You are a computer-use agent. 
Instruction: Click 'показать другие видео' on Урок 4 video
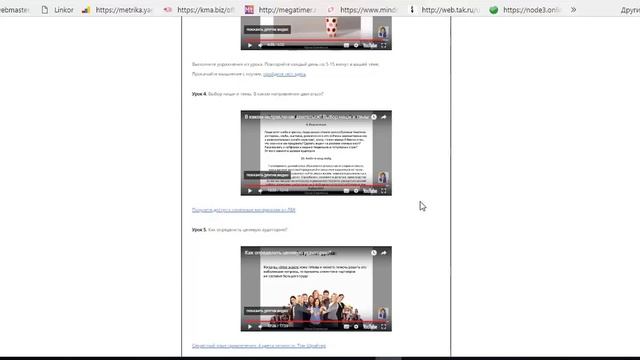(267, 175)
